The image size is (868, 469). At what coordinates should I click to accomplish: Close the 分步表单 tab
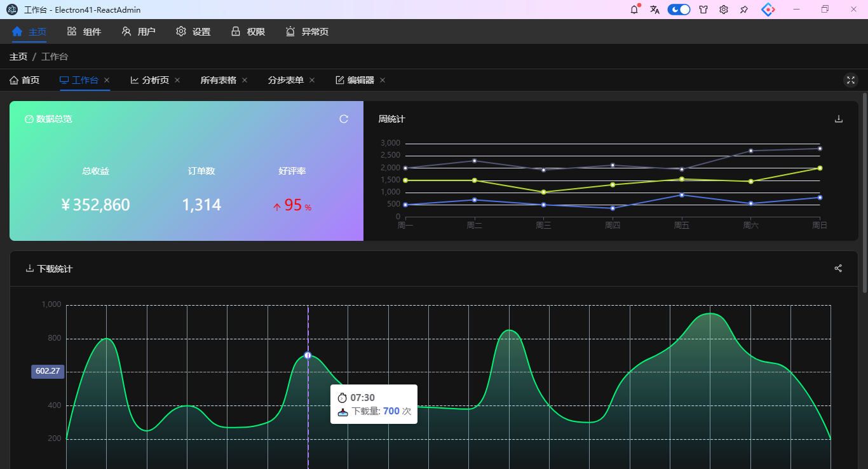(x=312, y=80)
